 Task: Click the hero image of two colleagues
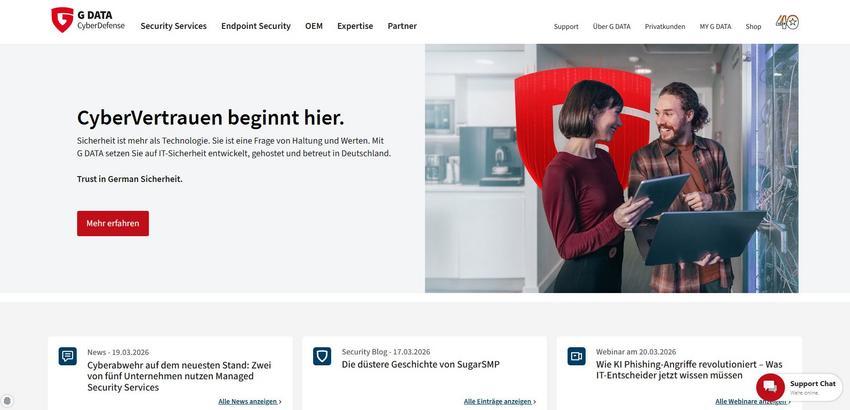[x=611, y=168]
